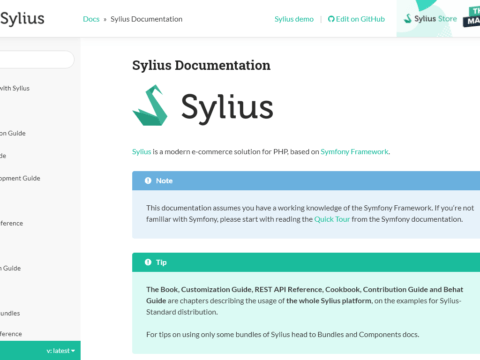This screenshot has height=360, width=480.
Task: Follow the green Sylius link in intro
Action: 141,152
